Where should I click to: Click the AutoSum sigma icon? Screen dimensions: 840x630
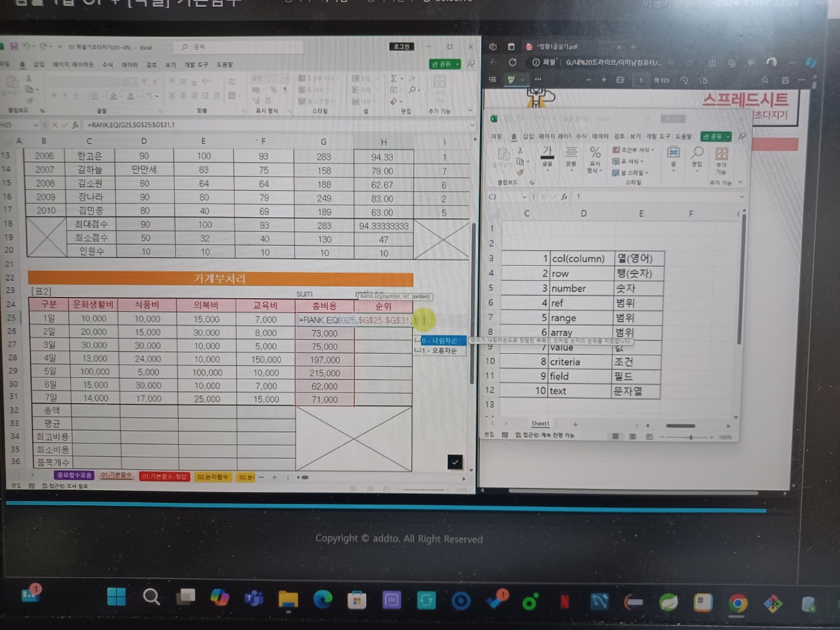point(394,79)
